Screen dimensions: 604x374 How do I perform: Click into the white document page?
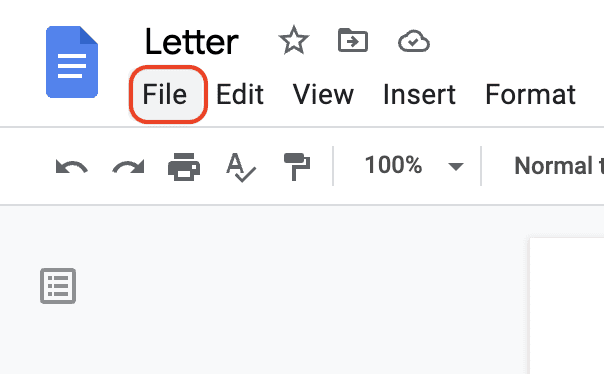click(567, 306)
